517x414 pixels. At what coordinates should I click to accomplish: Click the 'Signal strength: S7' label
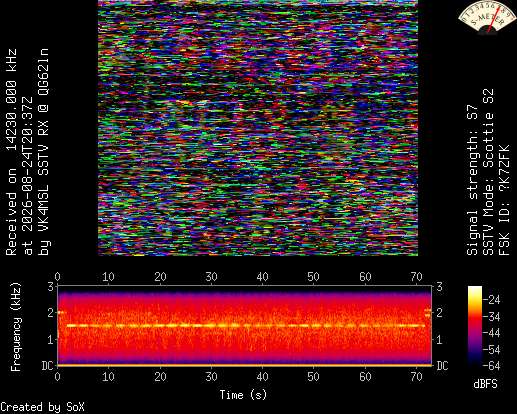point(472,180)
